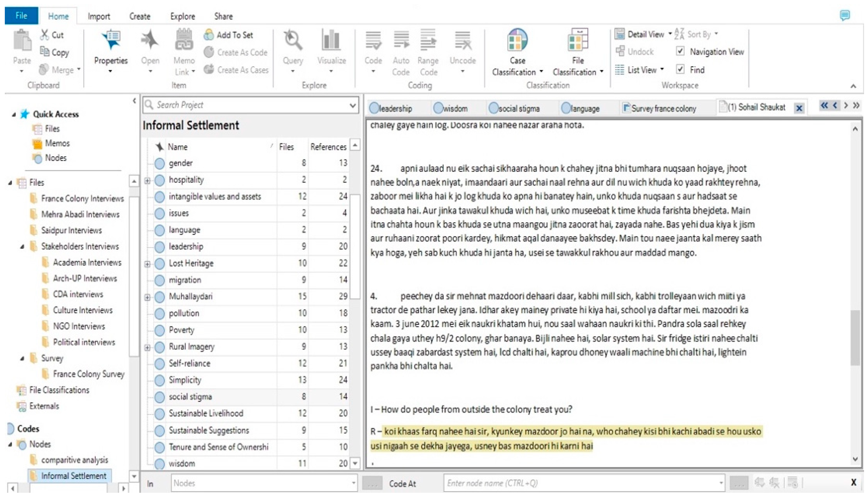868x498 pixels.
Task: Uncheck the Find checkbox
Action: click(680, 69)
